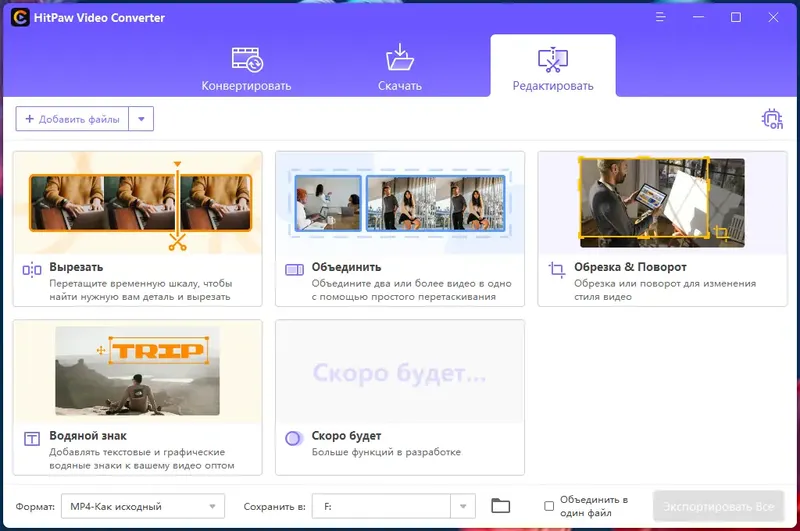Viewport: 800px width, 531px height.
Task: Click the Объединить title text
Action: tap(346, 267)
